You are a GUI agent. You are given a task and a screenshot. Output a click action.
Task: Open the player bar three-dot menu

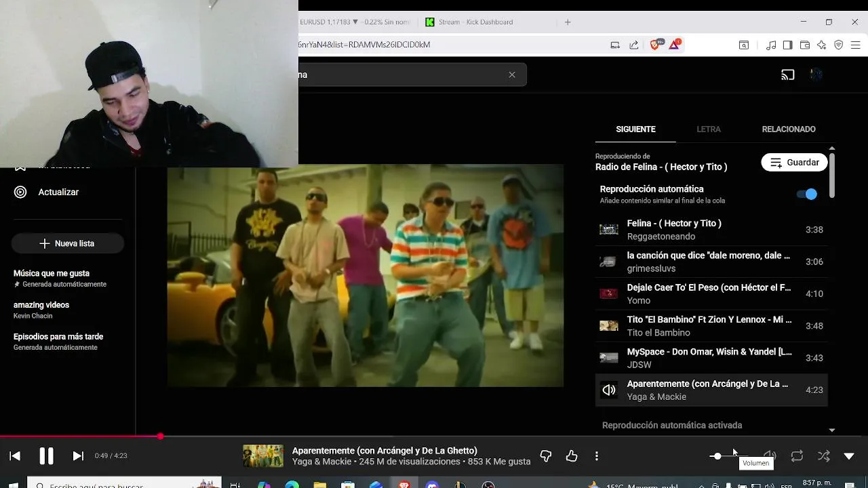click(x=597, y=456)
